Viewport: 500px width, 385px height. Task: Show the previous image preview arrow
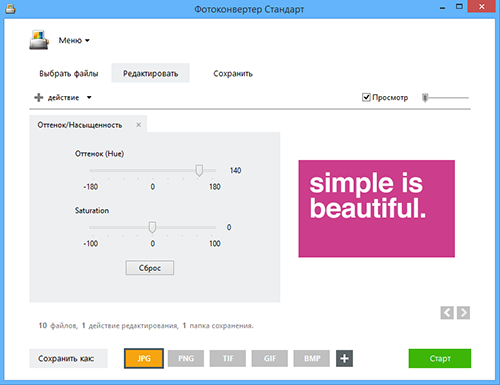(x=447, y=313)
